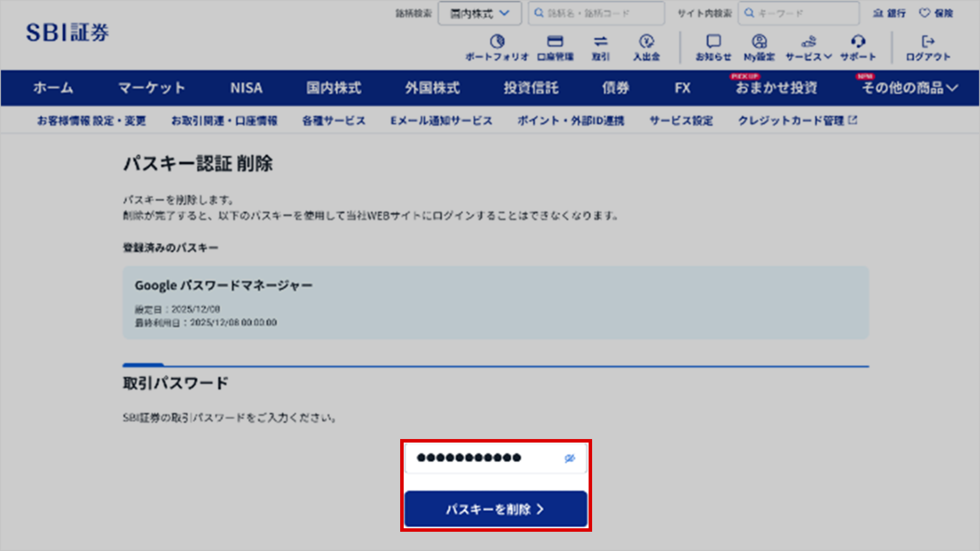Open the 投資信託 navigation tab
This screenshot has height=551, width=980.
coord(531,88)
